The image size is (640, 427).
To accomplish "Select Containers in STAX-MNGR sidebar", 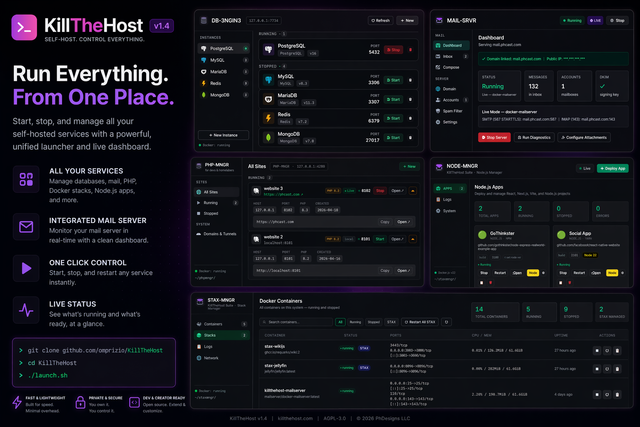I will pyautogui.click(x=222, y=324).
